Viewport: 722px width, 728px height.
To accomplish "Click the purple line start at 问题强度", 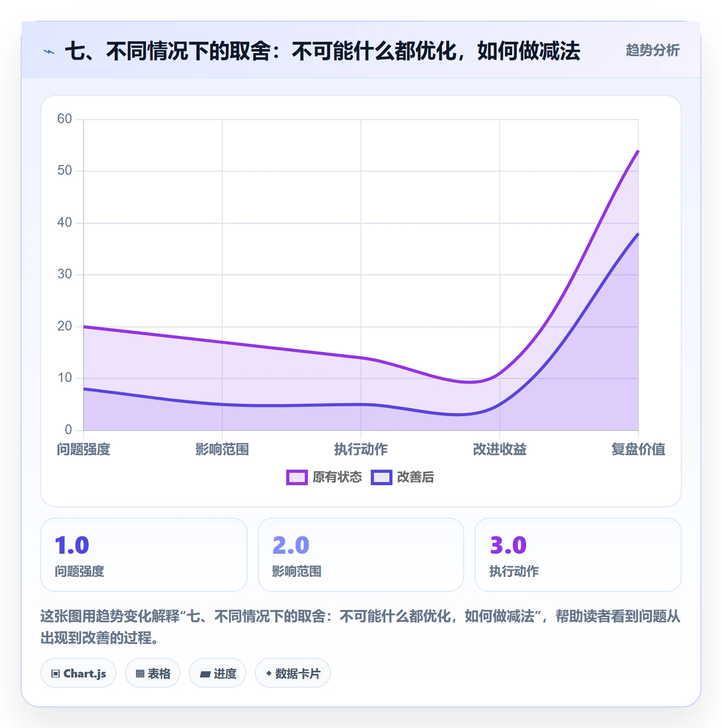I will point(84,326).
